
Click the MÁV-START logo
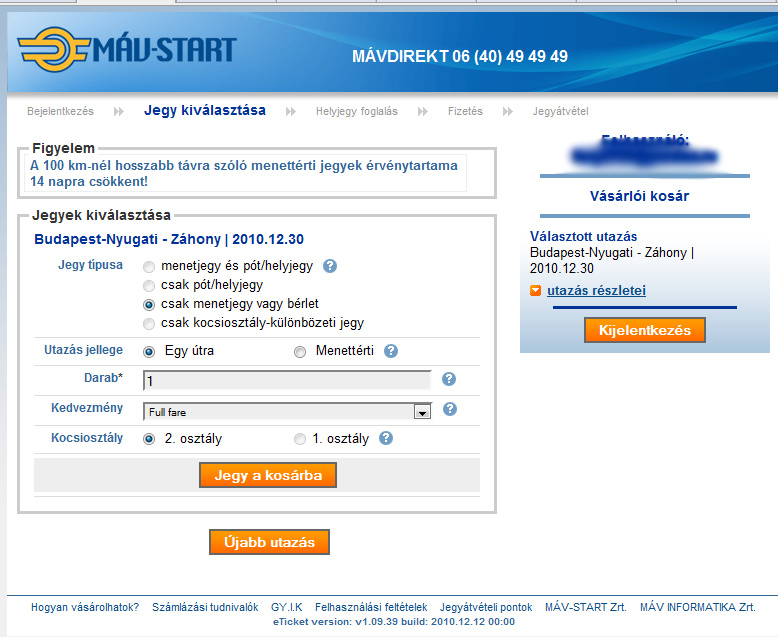tap(127, 51)
